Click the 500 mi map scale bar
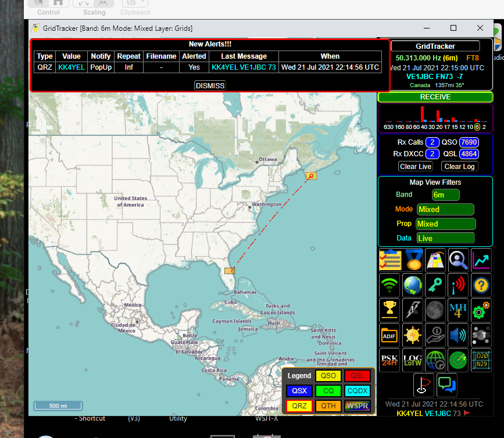The width and height of the screenshot is (504, 438). click(x=58, y=405)
